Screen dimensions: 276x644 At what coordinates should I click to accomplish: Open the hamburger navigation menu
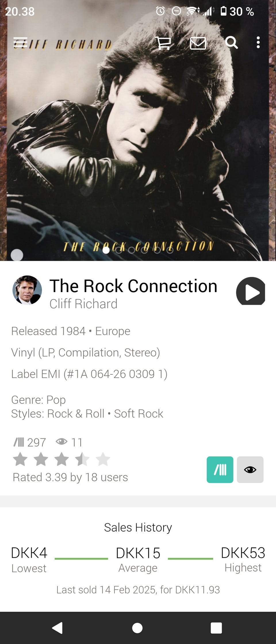point(20,43)
